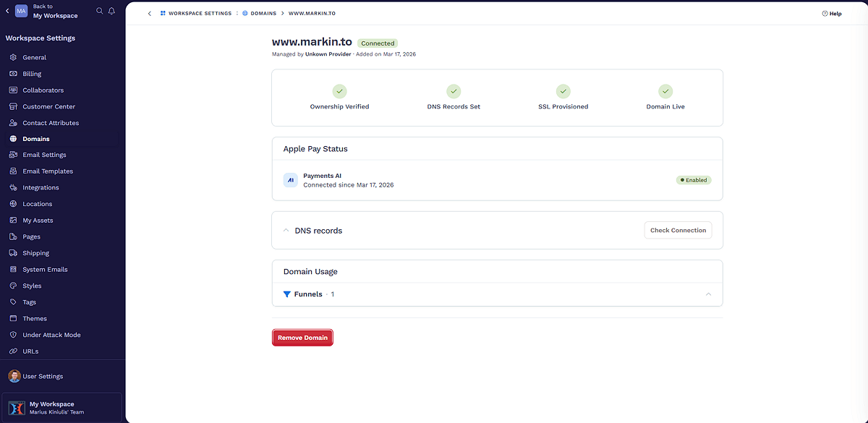Viewport: 868px width, 423px height.
Task: Click the Pages document icon
Action: (x=14, y=236)
